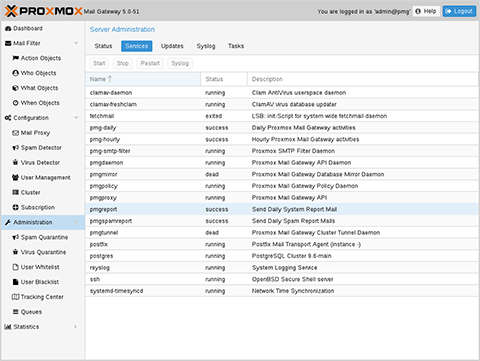The height and width of the screenshot is (361, 480).
Task: Select the Services tab
Action: 137,46
